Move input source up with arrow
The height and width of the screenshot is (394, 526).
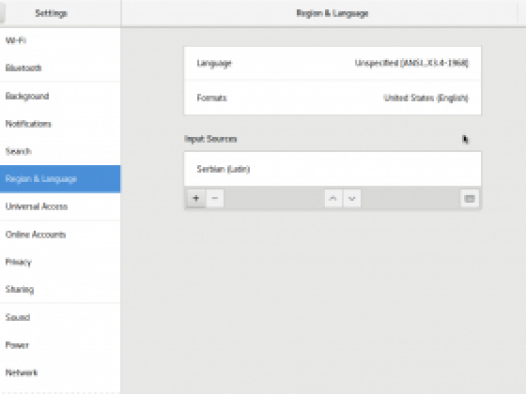tap(333, 198)
